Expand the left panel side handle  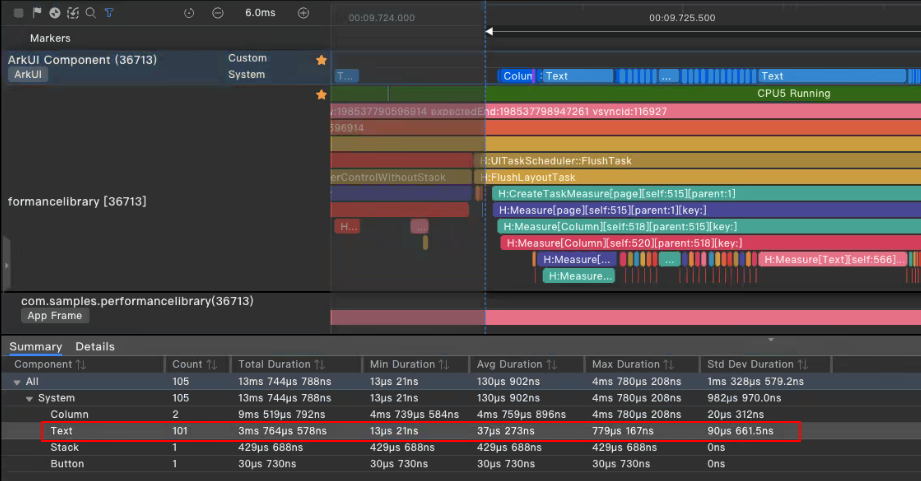pyautogui.click(x=5, y=267)
